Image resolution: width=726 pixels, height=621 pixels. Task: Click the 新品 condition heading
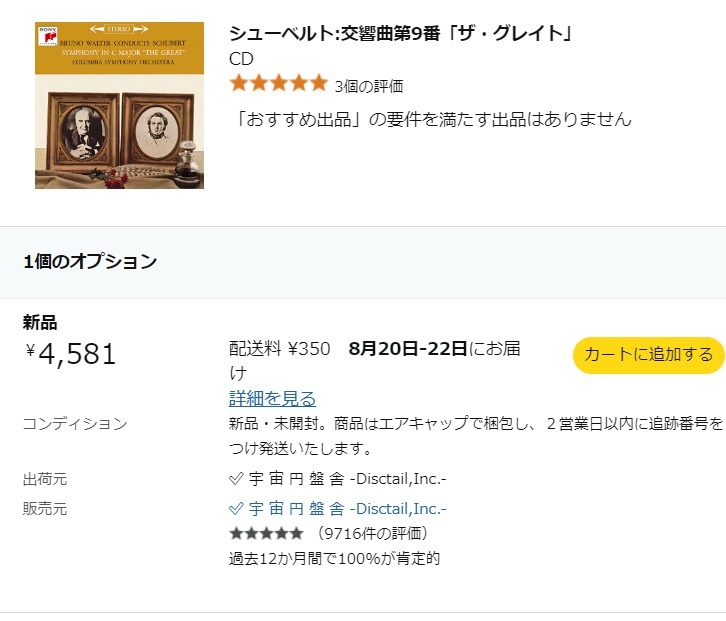pos(40,322)
